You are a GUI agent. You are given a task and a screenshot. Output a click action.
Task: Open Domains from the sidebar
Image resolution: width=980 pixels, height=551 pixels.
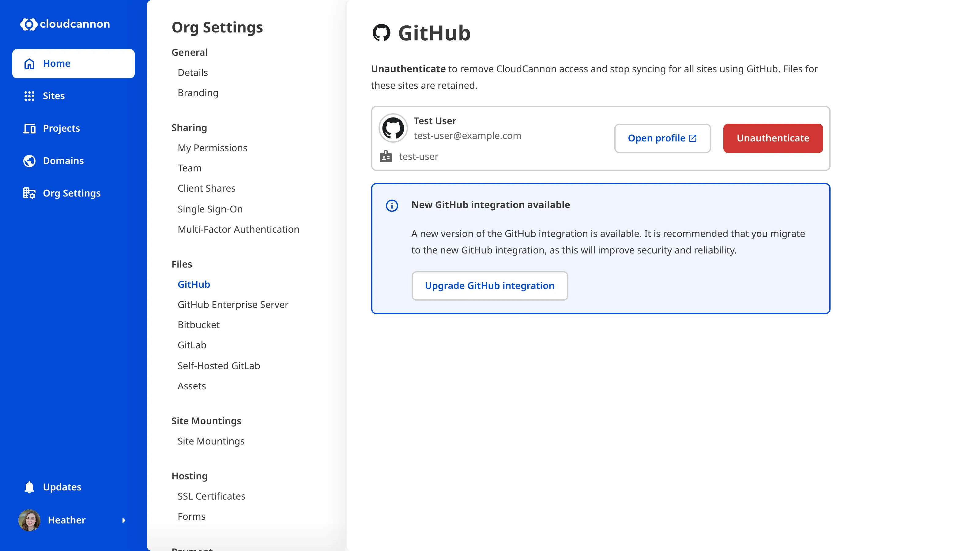pyautogui.click(x=63, y=160)
